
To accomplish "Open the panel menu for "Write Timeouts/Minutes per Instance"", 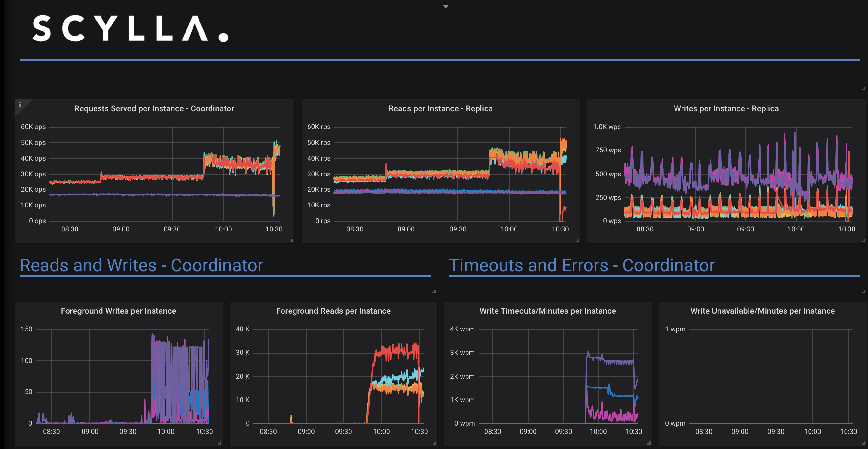I will click(x=548, y=311).
